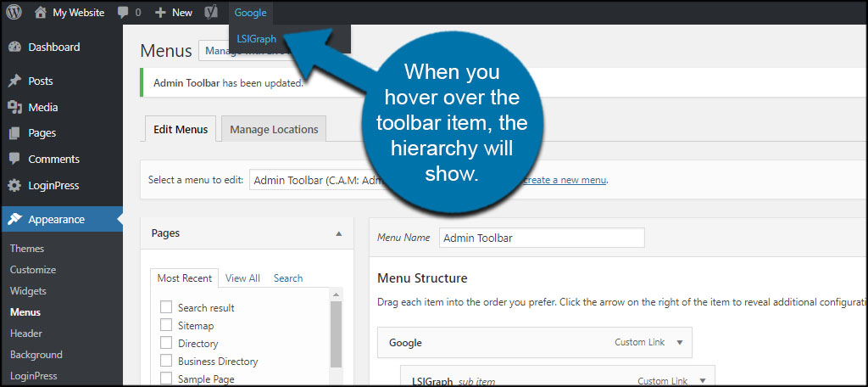Image resolution: width=868 pixels, height=387 pixels.
Task: Select the Search tab in Pages
Action: pos(288,278)
